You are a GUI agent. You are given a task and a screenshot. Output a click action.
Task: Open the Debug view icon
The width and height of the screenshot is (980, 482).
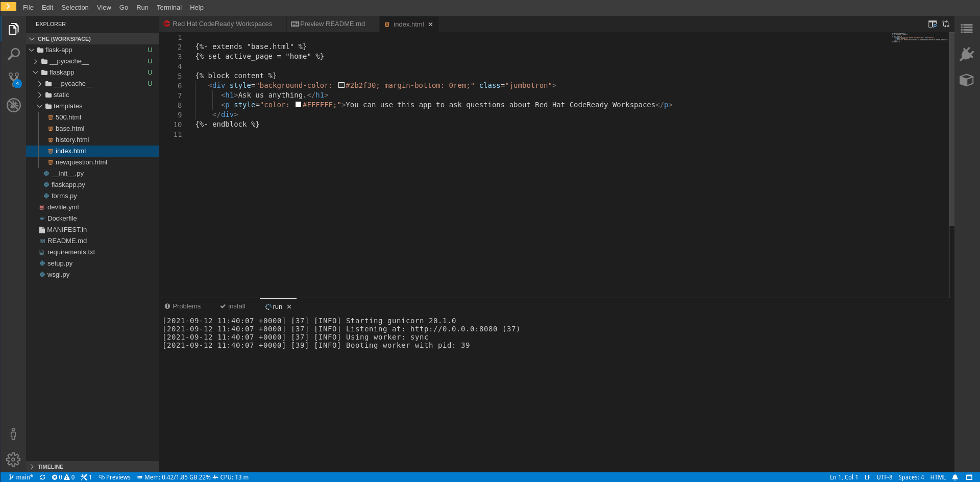[x=14, y=105]
